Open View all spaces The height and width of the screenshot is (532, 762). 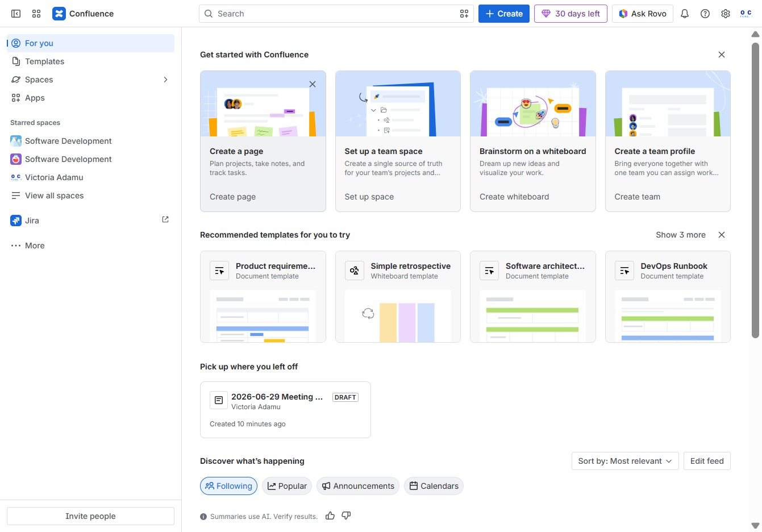click(90, 196)
